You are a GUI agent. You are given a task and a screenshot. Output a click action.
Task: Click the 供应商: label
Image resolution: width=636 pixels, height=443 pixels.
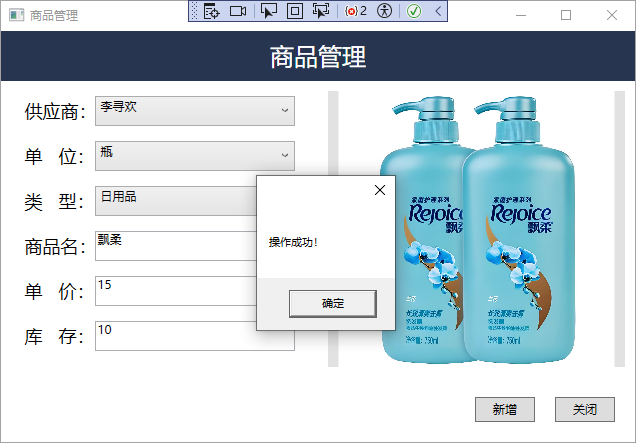pyautogui.click(x=55, y=112)
